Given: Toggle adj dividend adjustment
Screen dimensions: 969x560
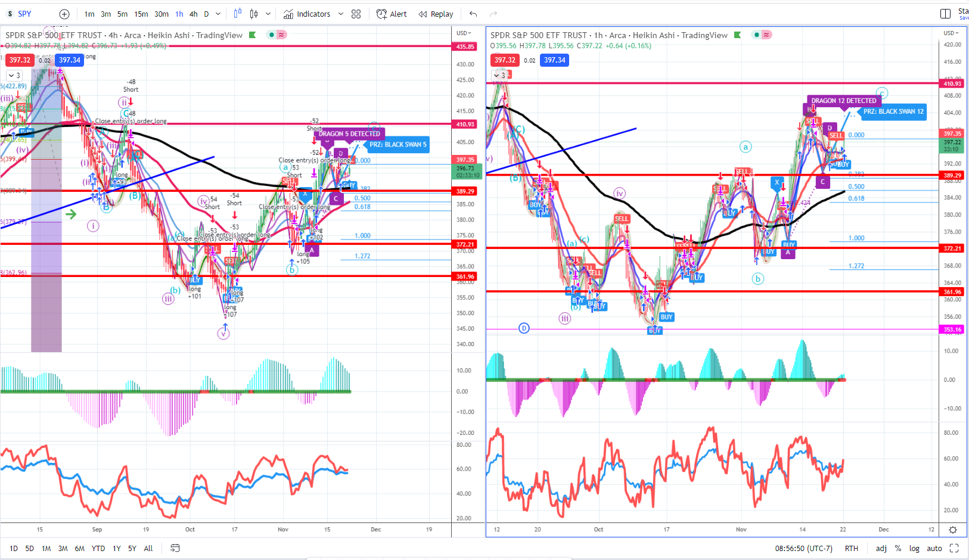Looking at the screenshot, I should tap(881, 549).
